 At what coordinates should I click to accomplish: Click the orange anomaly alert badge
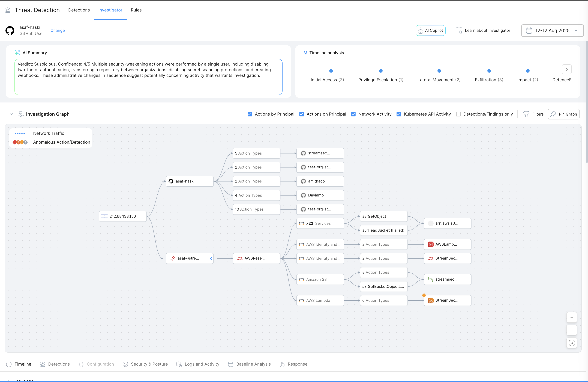coord(424,295)
